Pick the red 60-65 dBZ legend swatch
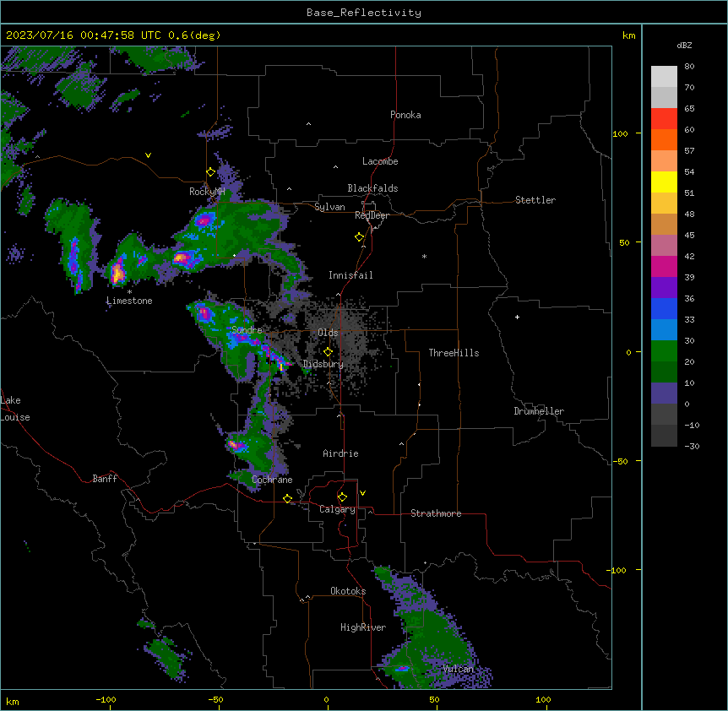This screenshot has width=728, height=711. [664, 119]
